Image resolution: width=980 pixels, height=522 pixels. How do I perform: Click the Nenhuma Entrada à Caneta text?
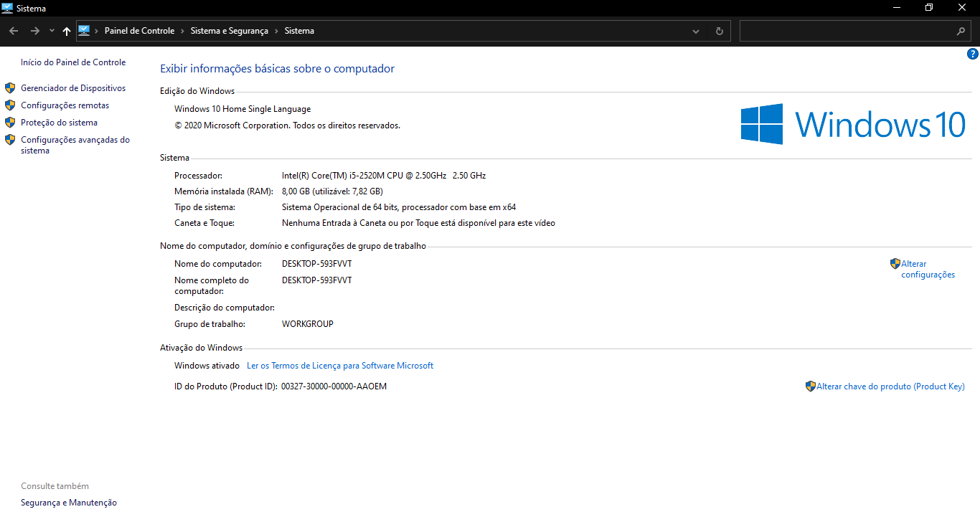point(418,223)
